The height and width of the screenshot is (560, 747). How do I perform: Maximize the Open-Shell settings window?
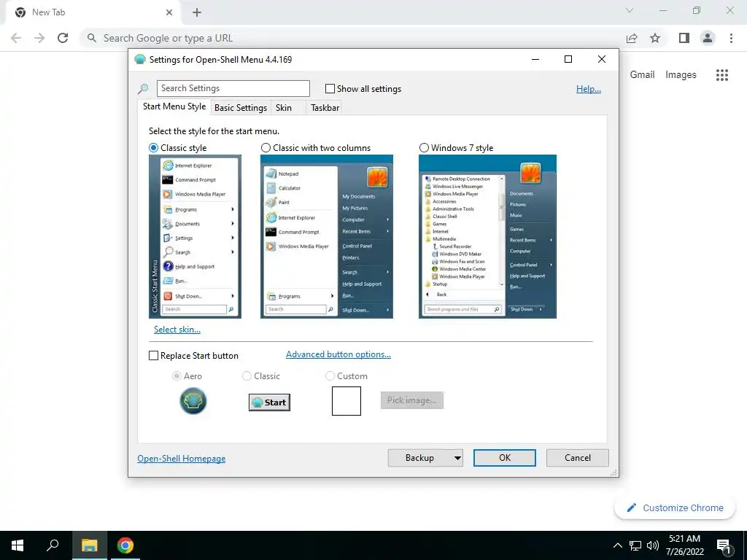(x=568, y=60)
